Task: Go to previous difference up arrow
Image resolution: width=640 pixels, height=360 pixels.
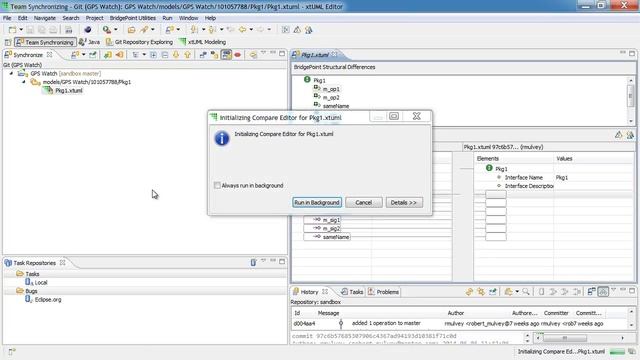Action: [187, 55]
